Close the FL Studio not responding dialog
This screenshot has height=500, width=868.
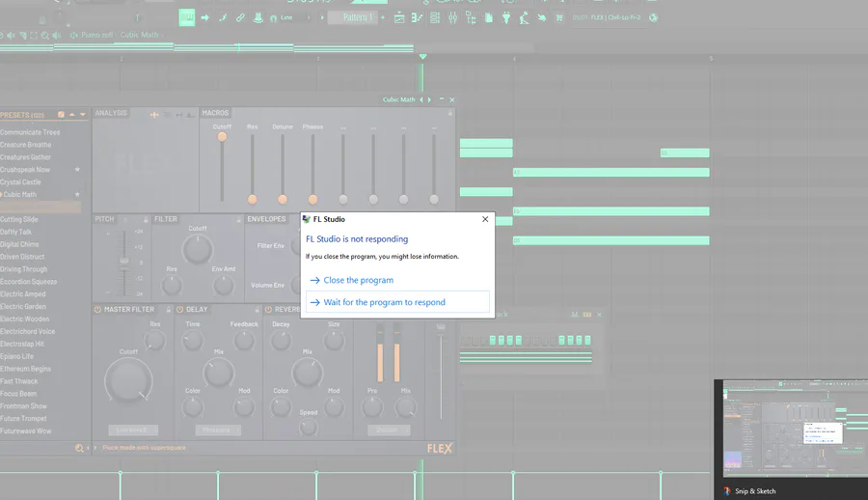tap(485, 219)
